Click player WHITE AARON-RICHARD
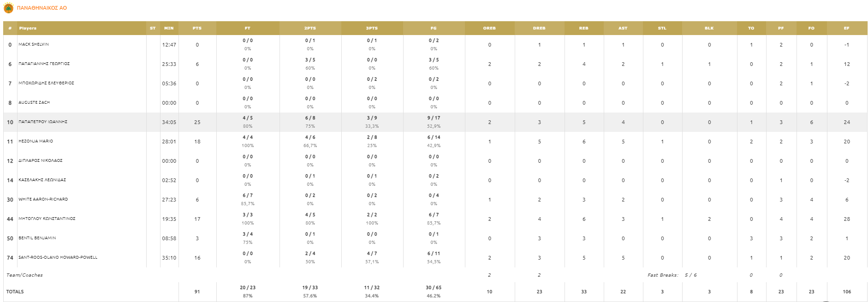The height and width of the screenshot is (302, 868). tap(43, 200)
